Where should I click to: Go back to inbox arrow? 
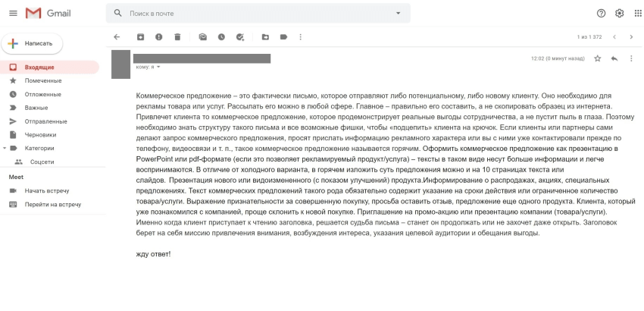click(117, 37)
